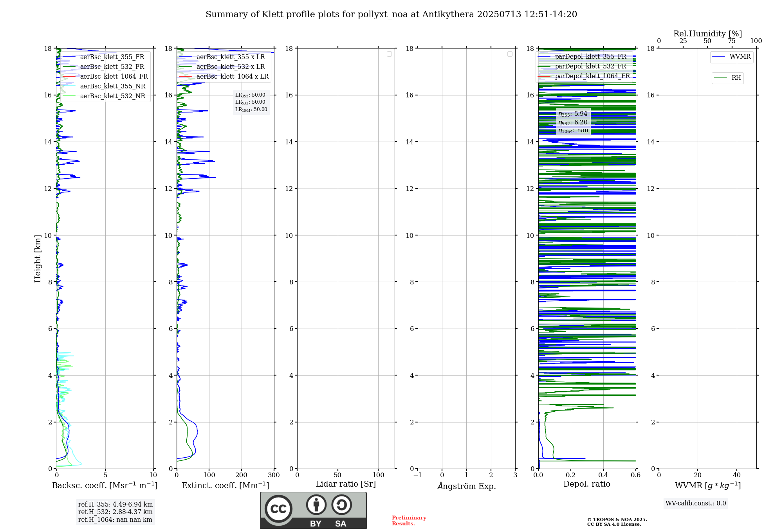783x532 pixels.
Task: Click the plot title mentioning pollyxt_noa Antikythera
Action: [x=391, y=14]
